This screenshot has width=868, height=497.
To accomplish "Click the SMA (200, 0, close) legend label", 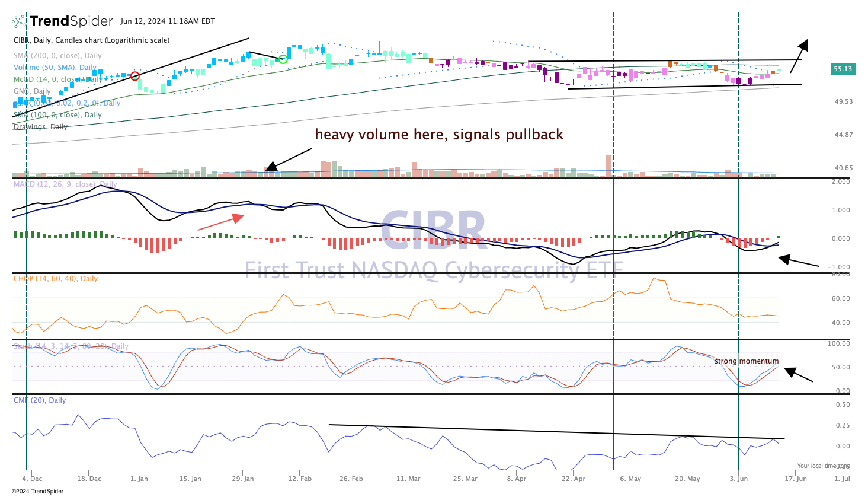I will tap(57, 56).
